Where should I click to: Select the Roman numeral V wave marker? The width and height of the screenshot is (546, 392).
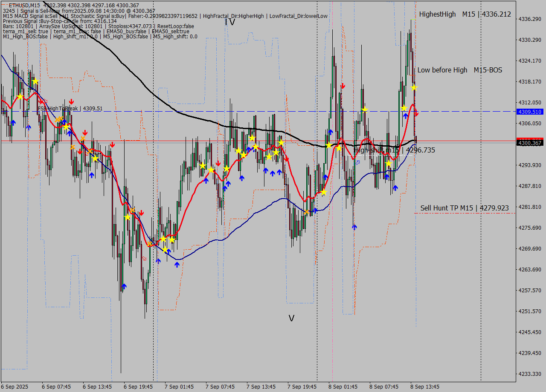(291, 318)
